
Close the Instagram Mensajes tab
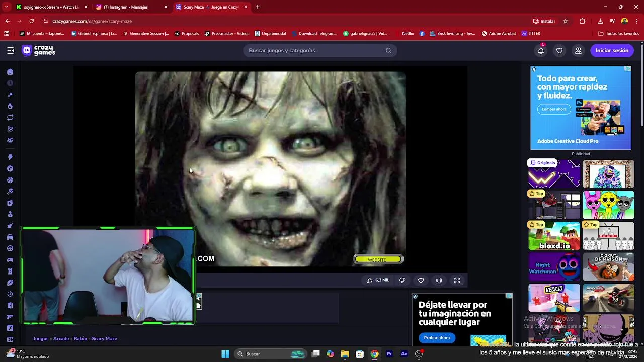(166, 7)
